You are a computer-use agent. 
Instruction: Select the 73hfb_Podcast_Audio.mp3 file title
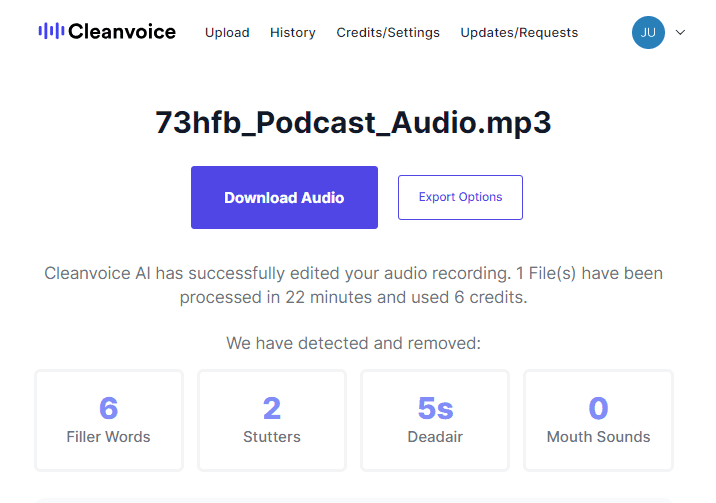click(353, 122)
